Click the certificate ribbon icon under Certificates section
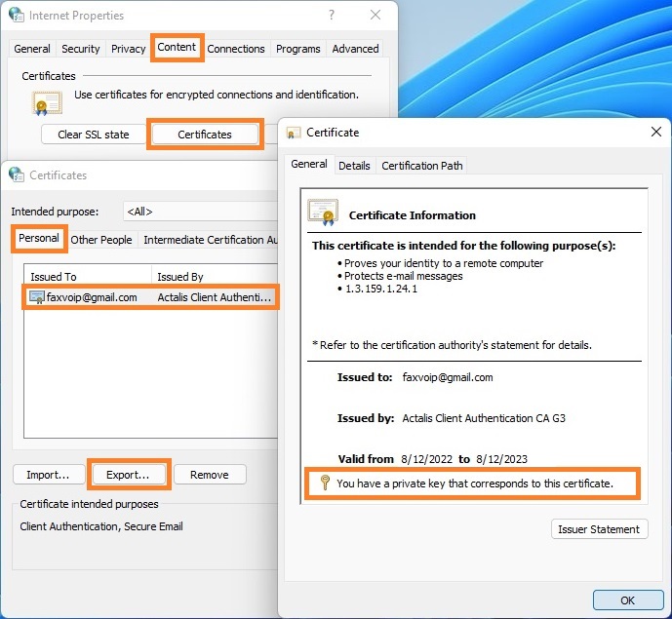Screen dimensions: 672x619 click(x=47, y=102)
